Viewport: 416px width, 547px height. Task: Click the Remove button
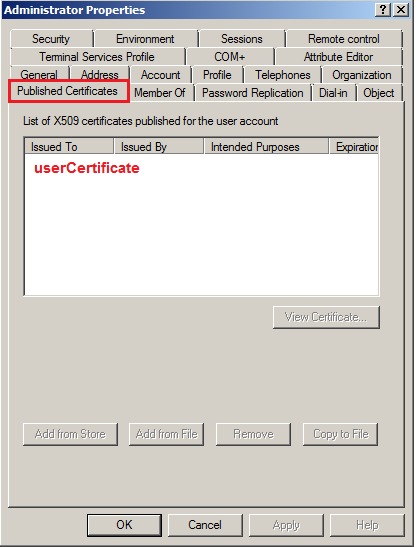[253, 434]
